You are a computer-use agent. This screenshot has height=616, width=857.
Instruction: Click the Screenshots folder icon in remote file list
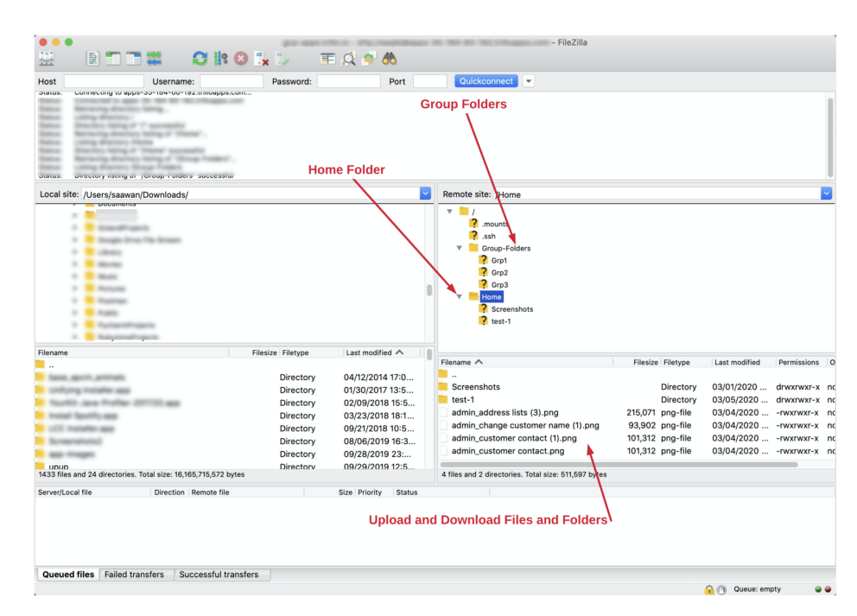(443, 386)
